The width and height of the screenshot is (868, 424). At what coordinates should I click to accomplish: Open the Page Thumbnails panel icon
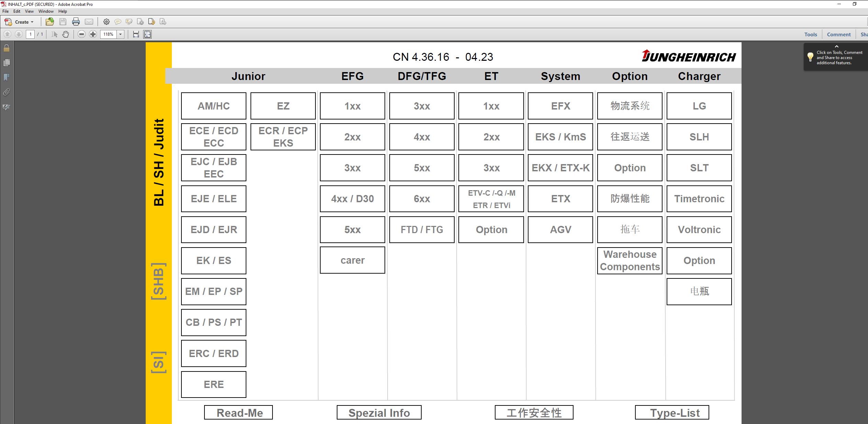(7, 63)
